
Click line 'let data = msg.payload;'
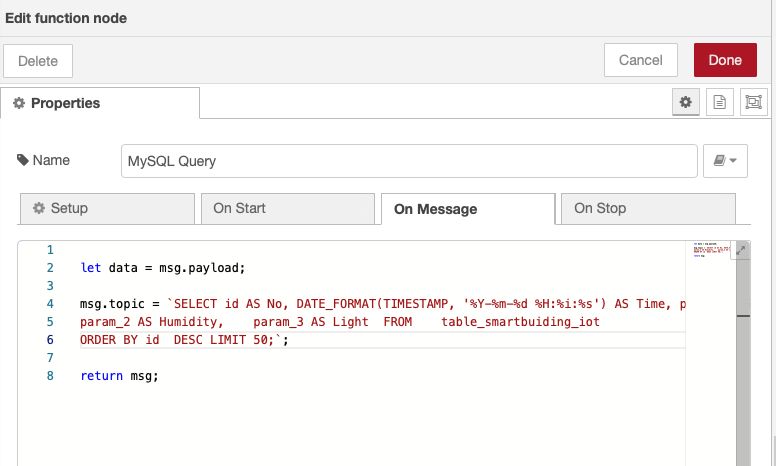163,268
